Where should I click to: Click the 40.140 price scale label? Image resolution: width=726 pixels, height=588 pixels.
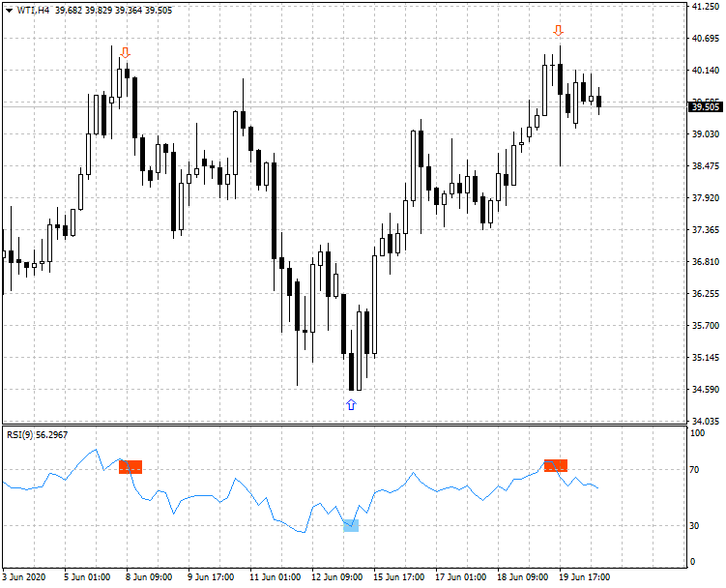(705, 71)
